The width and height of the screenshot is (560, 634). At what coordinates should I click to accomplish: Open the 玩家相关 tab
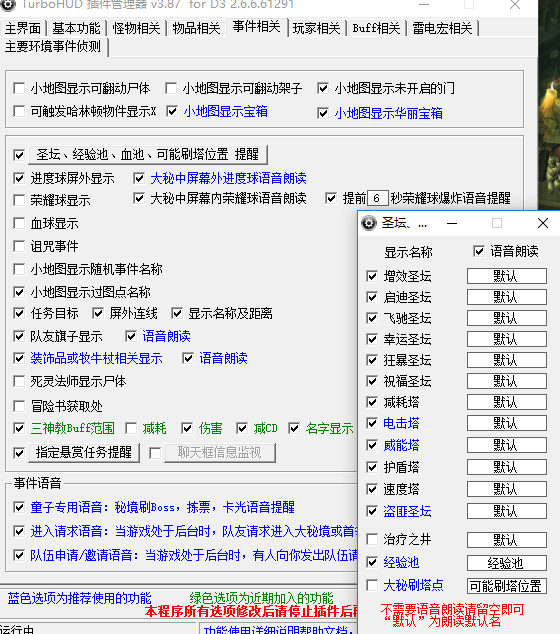point(316,28)
